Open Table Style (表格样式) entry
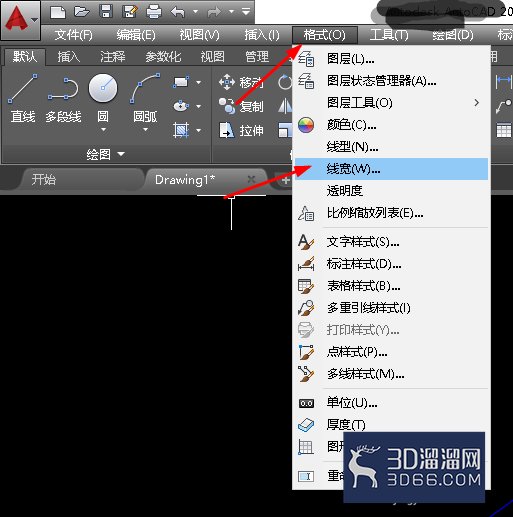The width and height of the screenshot is (513, 517). (391, 286)
